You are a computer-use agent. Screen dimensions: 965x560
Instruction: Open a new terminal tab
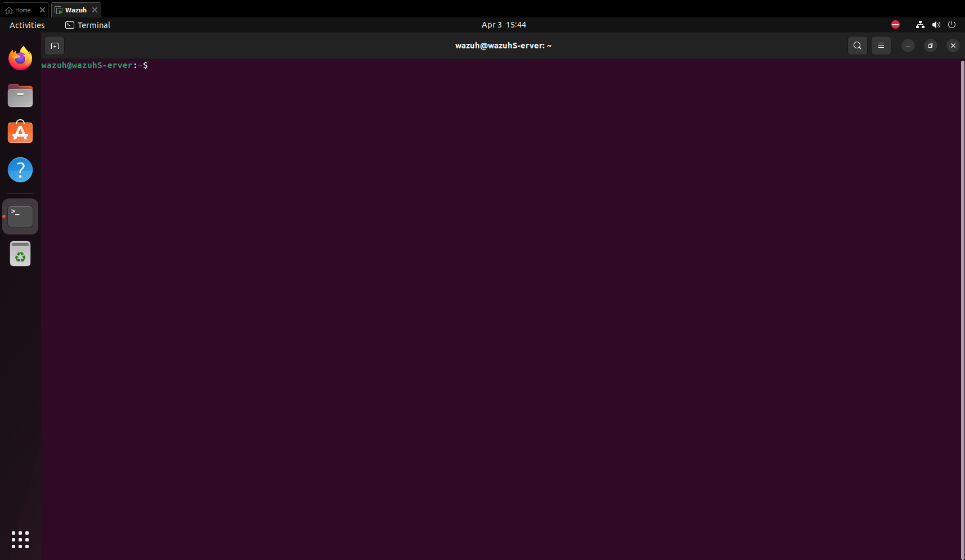55,46
